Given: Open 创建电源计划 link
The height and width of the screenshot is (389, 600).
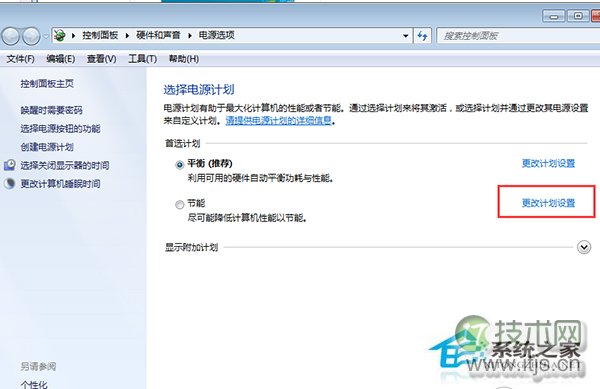Looking at the screenshot, I should pos(47,147).
